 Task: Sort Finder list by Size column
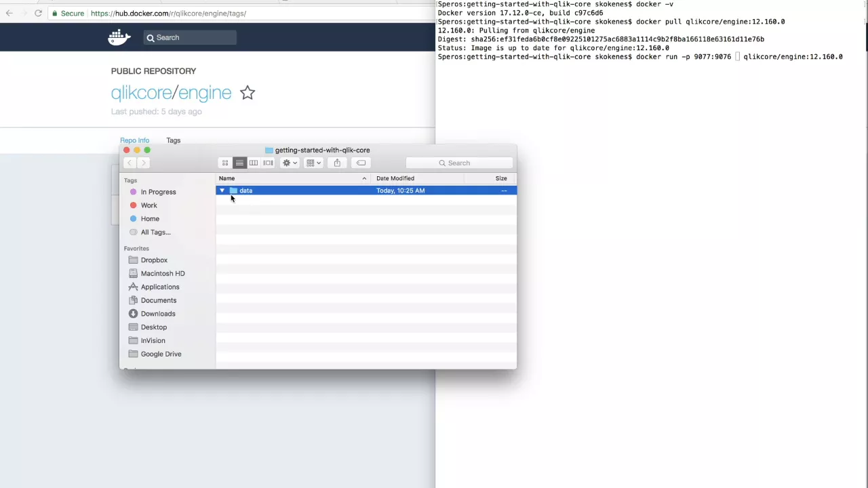[491, 178]
